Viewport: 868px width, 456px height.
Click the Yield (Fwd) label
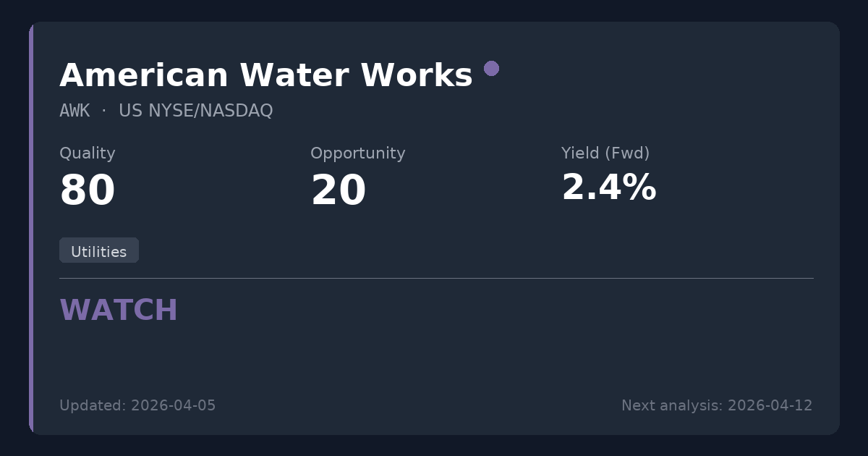tap(605, 153)
